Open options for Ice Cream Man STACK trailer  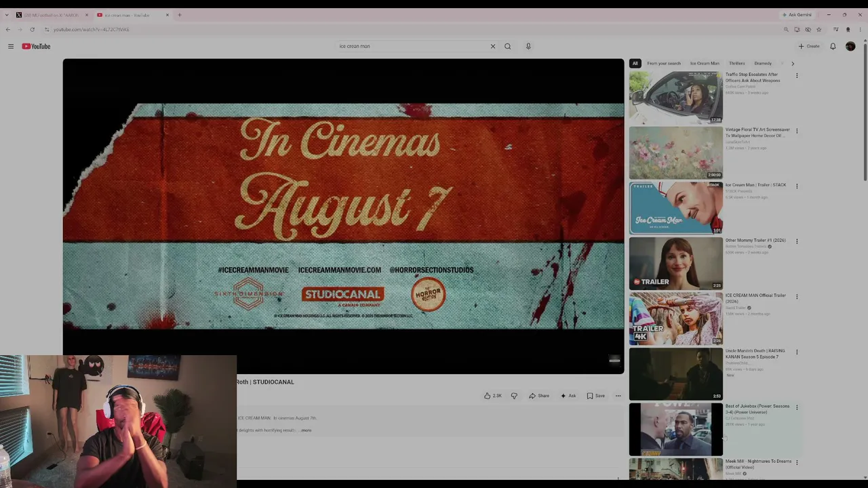tap(797, 186)
